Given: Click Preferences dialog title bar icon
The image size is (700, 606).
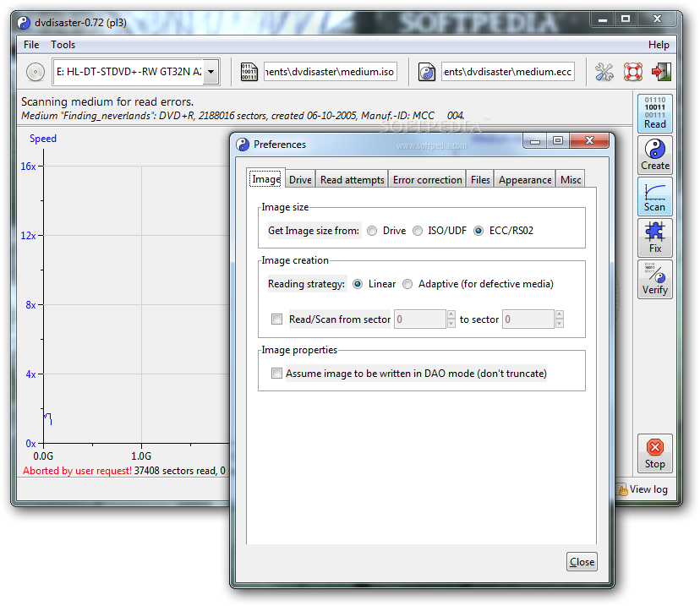Looking at the screenshot, I should coord(243,145).
